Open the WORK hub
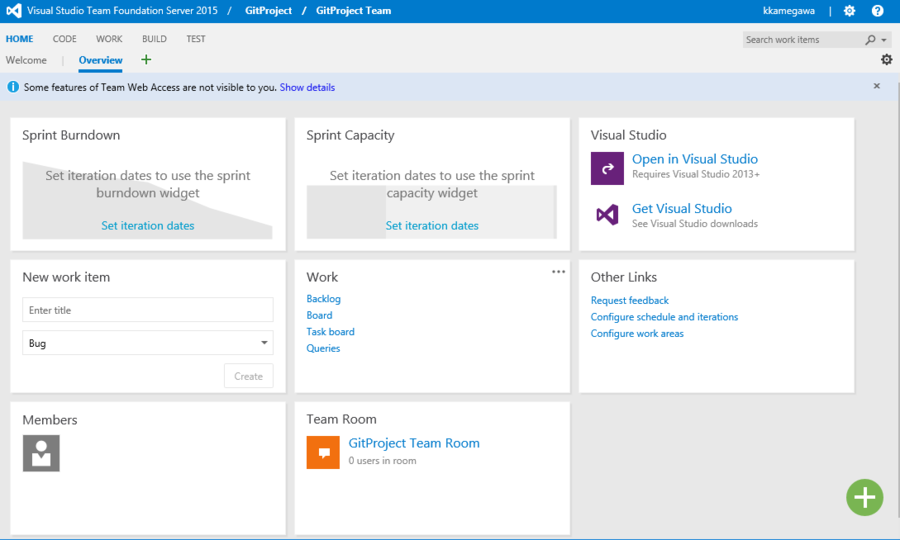 click(x=109, y=39)
